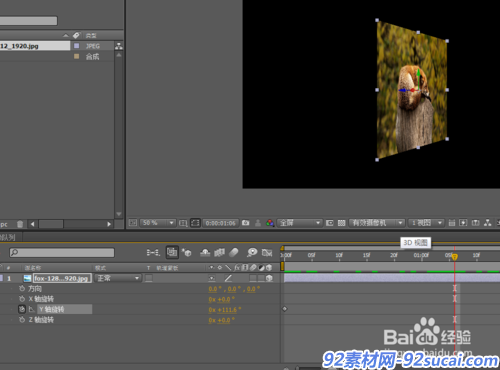This screenshot has height=370, width=500.
Task: Open the 有效摄像机 3D view dropdown
Action: click(377, 223)
